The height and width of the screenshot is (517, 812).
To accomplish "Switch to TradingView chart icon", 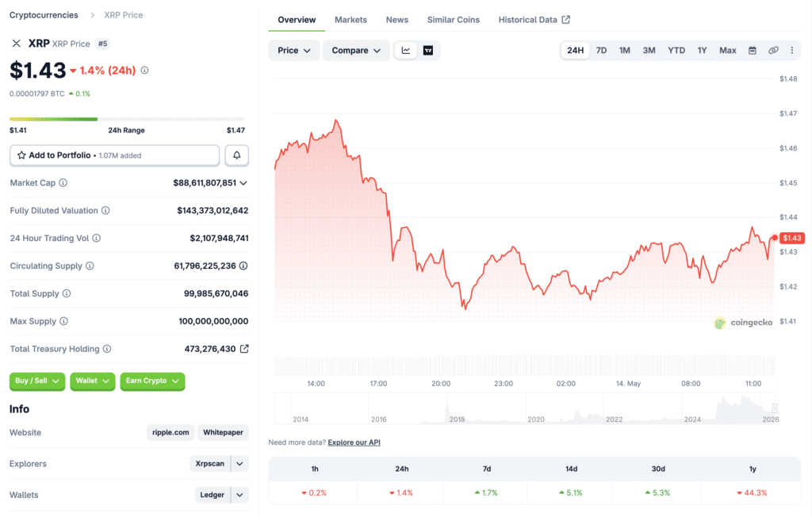I will pyautogui.click(x=428, y=50).
